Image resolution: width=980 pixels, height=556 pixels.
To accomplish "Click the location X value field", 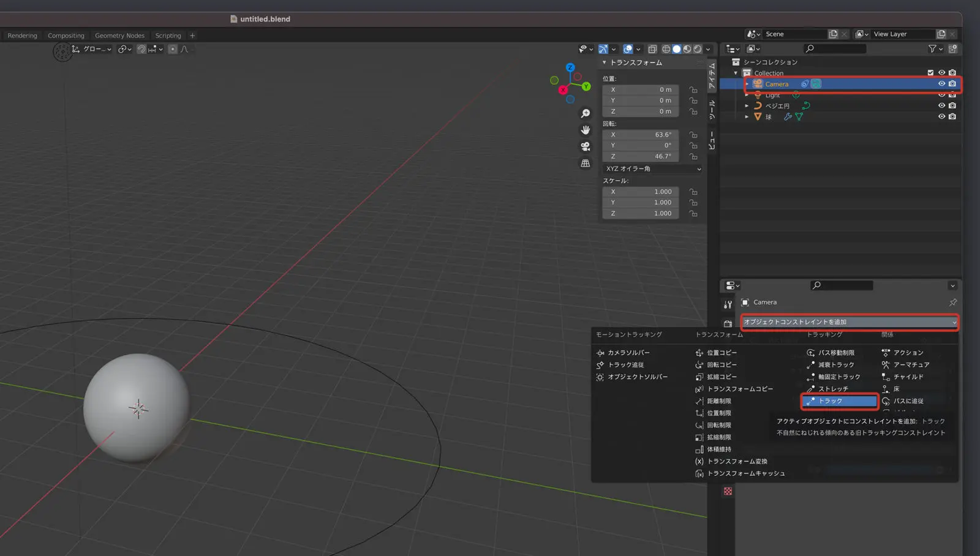I will (641, 90).
